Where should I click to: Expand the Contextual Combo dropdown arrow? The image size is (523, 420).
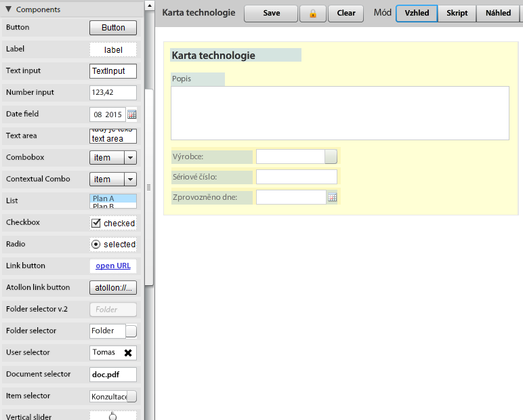coord(131,180)
